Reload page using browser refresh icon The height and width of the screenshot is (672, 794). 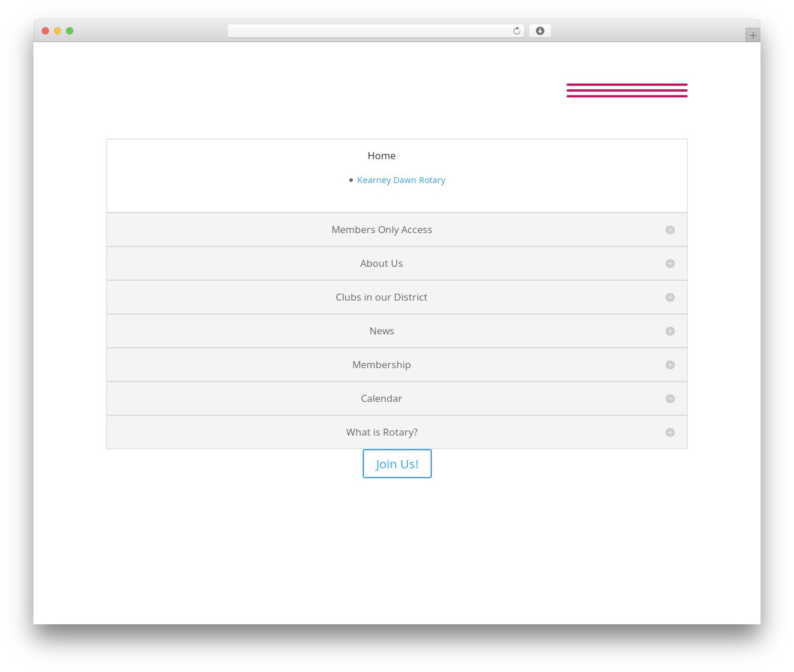coord(516,31)
